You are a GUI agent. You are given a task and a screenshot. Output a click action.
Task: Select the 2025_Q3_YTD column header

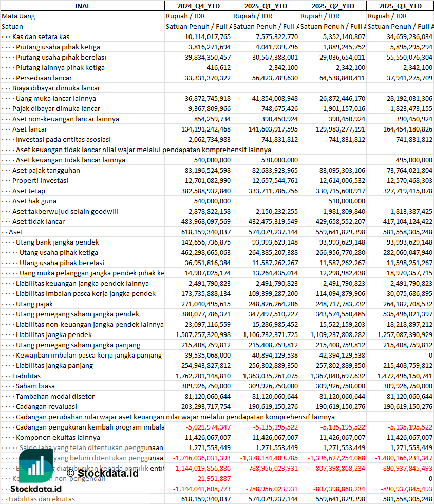coord(400,6)
